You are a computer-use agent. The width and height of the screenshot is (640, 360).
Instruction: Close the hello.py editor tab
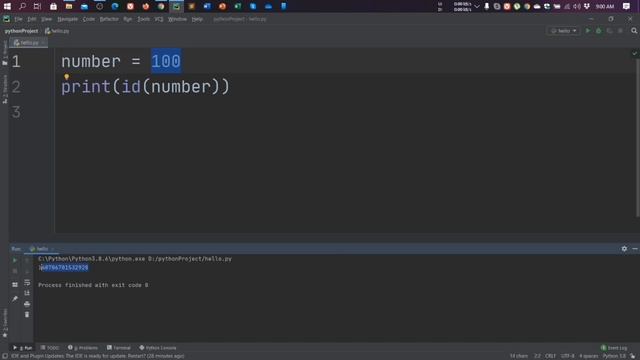(43, 43)
